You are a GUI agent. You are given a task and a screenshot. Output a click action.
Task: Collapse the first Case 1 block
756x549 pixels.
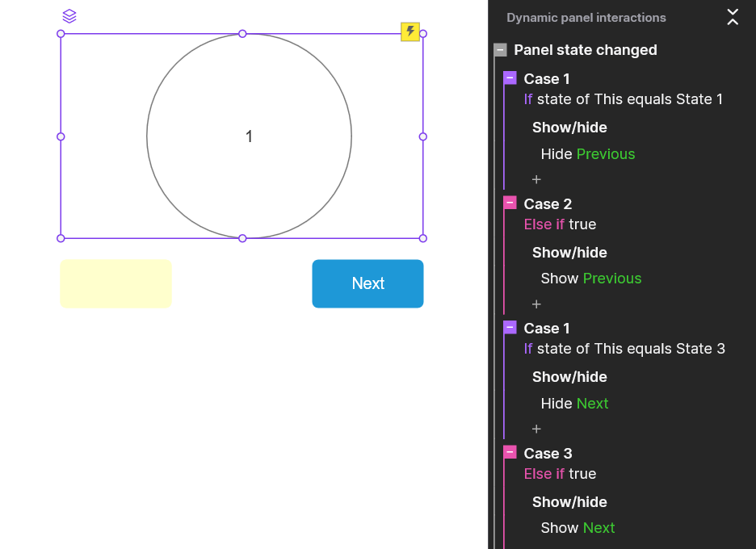[510, 78]
